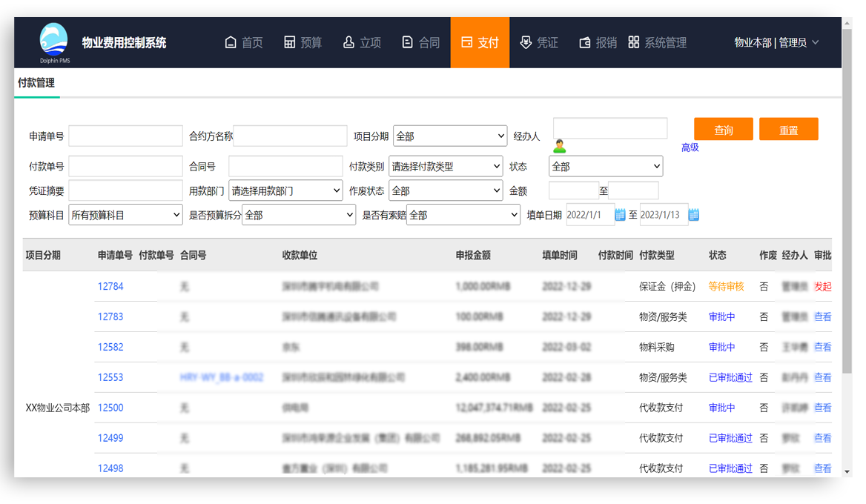The width and height of the screenshot is (866, 504).
Task: Go to 首页 home in navigation
Action: (x=244, y=43)
